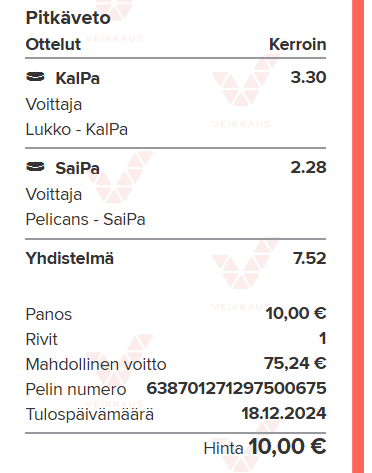Screen dimensions: 372x473
Task: Click the hockey puck icon beside SaiPa
Action: tap(35, 167)
